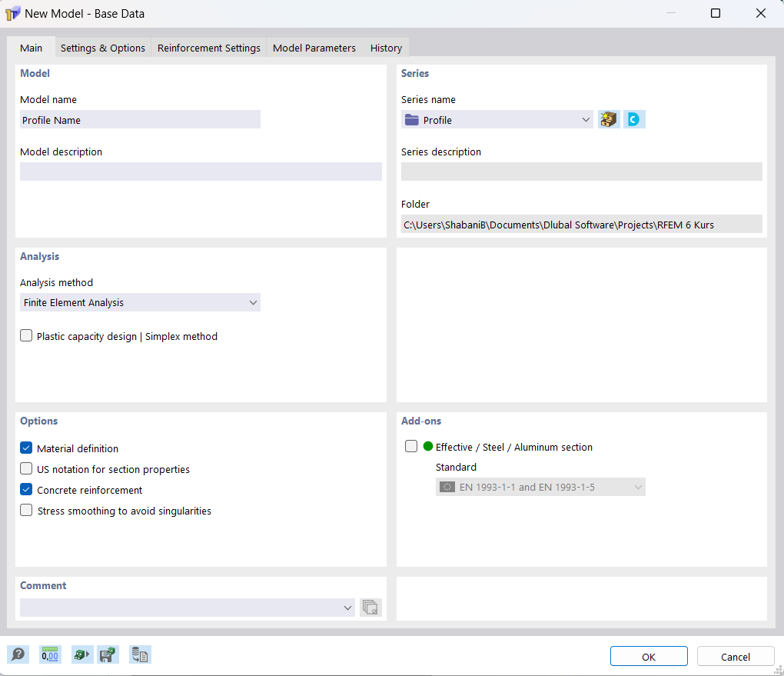Enable Plastic capacity design Simplex method
The height and width of the screenshot is (676, 784).
25,335
